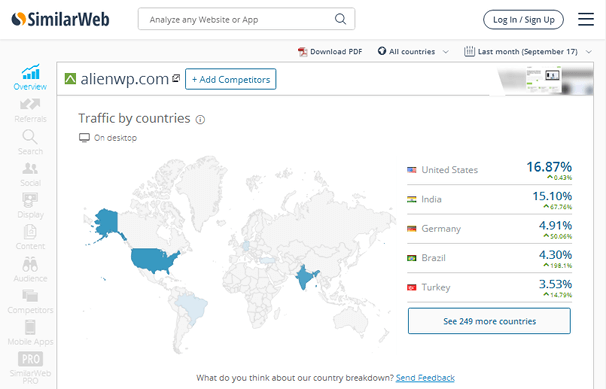Click the Log In / Sign Up button

(x=523, y=20)
